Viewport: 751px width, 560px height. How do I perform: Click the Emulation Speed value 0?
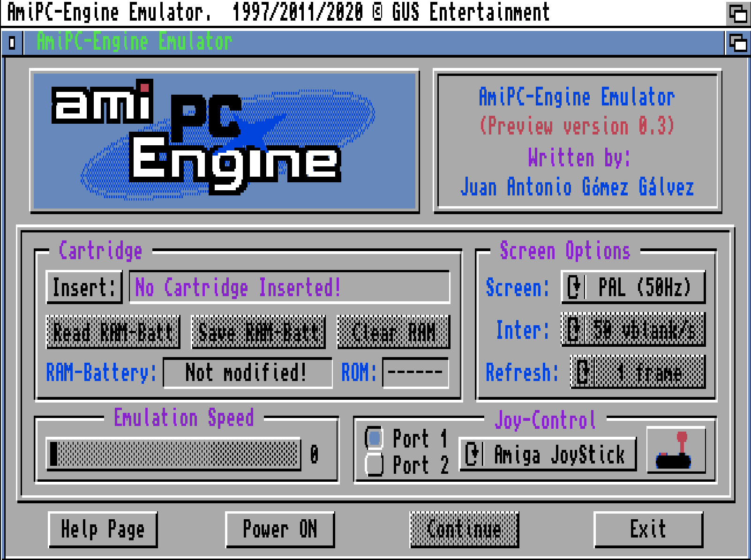click(314, 454)
